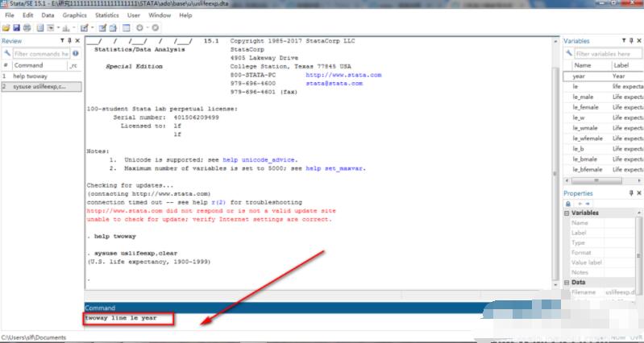Close the Review panel

(x=77, y=40)
